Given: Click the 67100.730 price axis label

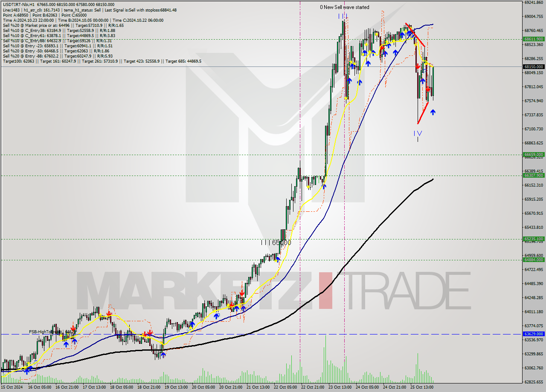Looking at the screenshot, I should coord(534,129).
